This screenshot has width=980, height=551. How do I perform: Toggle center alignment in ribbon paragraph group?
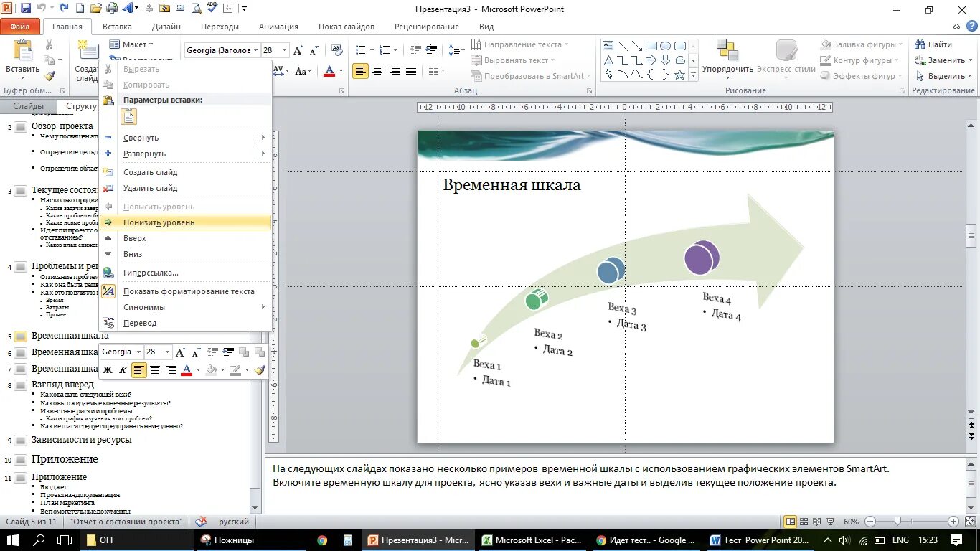coord(377,71)
